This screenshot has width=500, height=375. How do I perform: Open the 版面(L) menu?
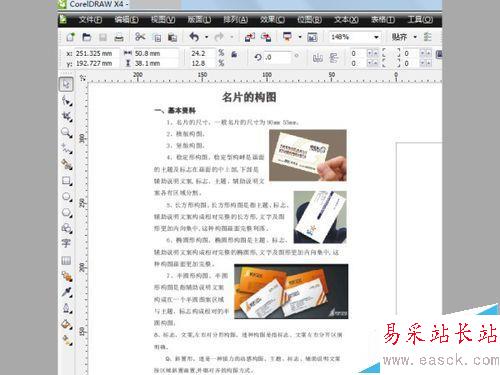(199, 20)
